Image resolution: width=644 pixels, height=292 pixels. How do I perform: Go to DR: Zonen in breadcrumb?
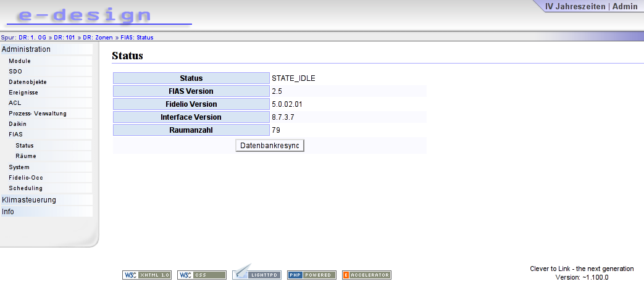pyautogui.click(x=98, y=38)
